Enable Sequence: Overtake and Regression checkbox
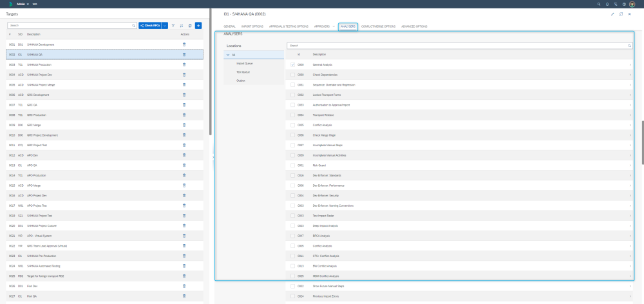Viewport: 644px width, 304px height. click(292, 85)
